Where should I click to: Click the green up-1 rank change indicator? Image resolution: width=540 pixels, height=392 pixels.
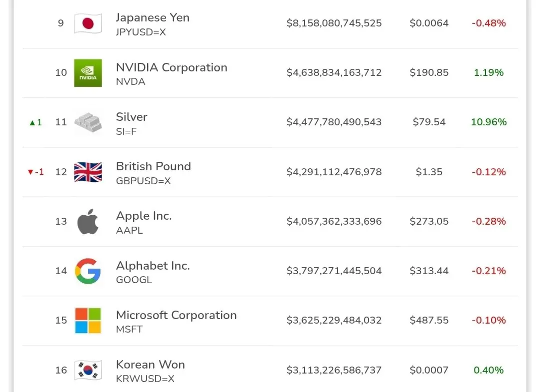35,122
